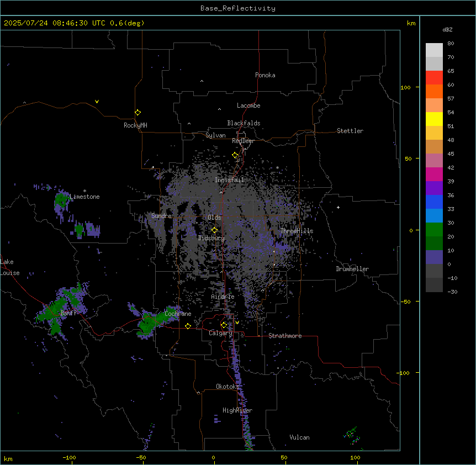Click the -50 tick on the bottom axis

coord(141,457)
